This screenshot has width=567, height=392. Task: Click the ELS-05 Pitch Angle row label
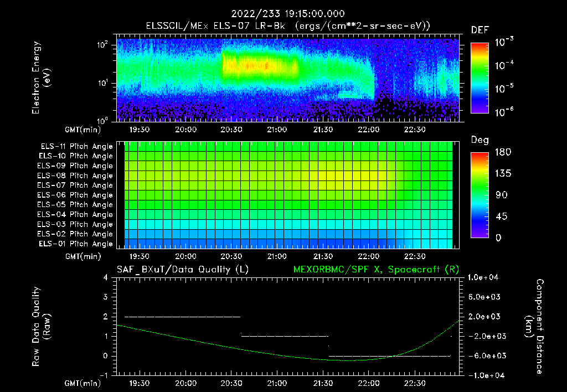pos(75,205)
